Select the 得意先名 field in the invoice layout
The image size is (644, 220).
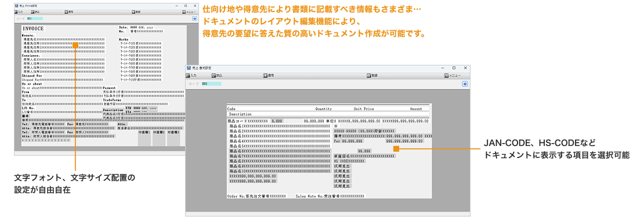click(x=64, y=39)
